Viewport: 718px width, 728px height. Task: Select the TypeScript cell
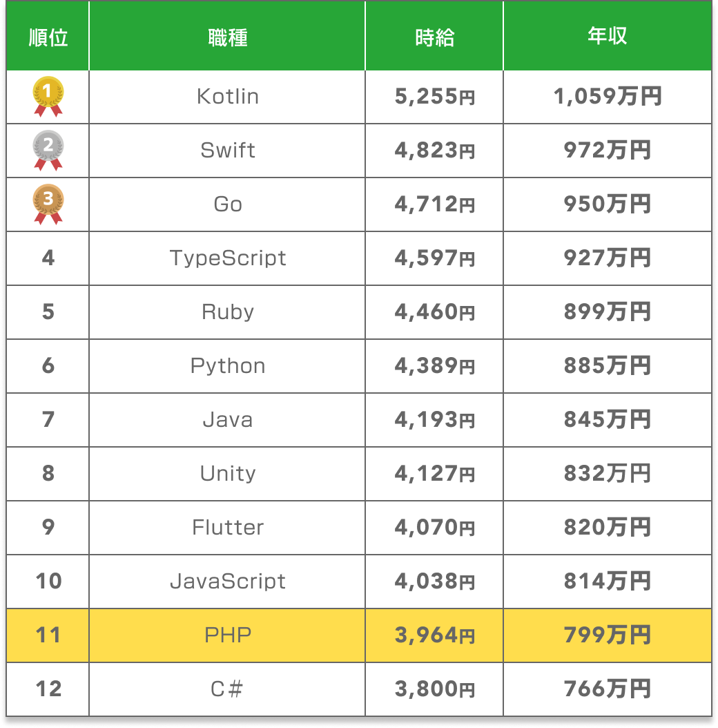click(228, 258)
